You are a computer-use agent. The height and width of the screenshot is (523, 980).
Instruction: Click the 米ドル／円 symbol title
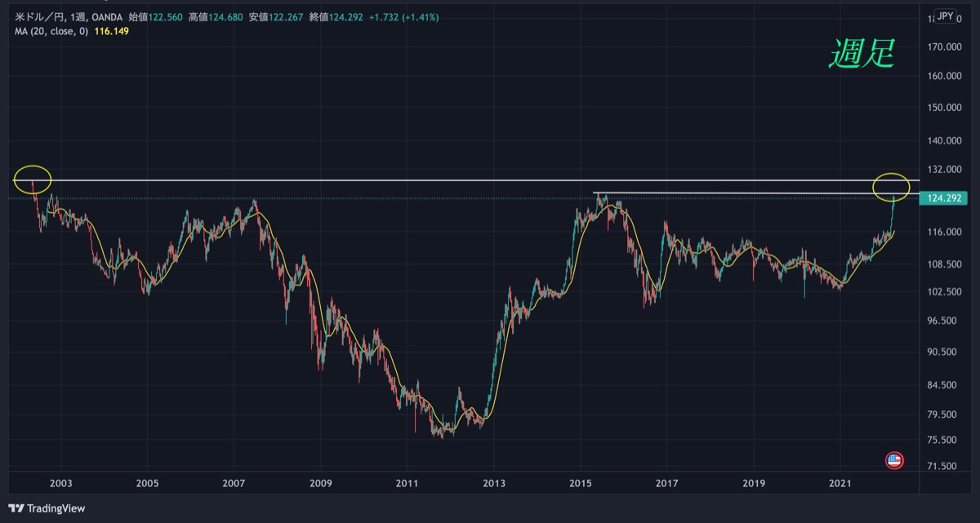tap(40, 17)
